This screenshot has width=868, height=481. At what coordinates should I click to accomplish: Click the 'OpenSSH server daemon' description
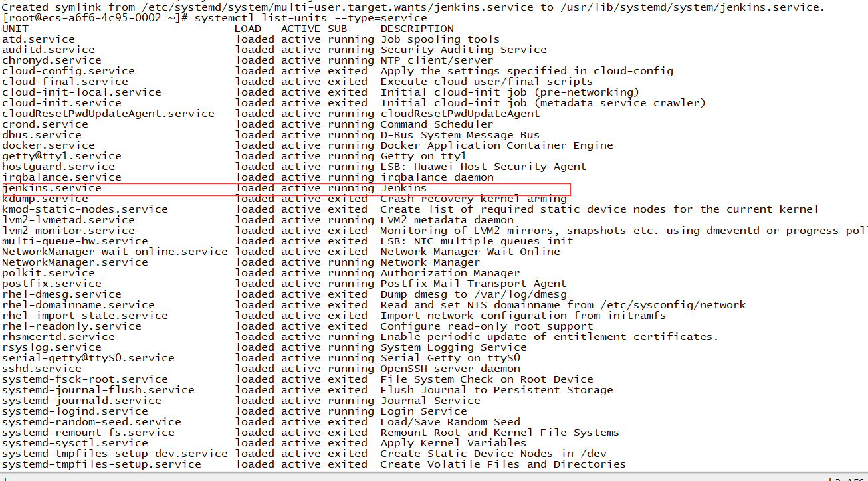[451, 369]
